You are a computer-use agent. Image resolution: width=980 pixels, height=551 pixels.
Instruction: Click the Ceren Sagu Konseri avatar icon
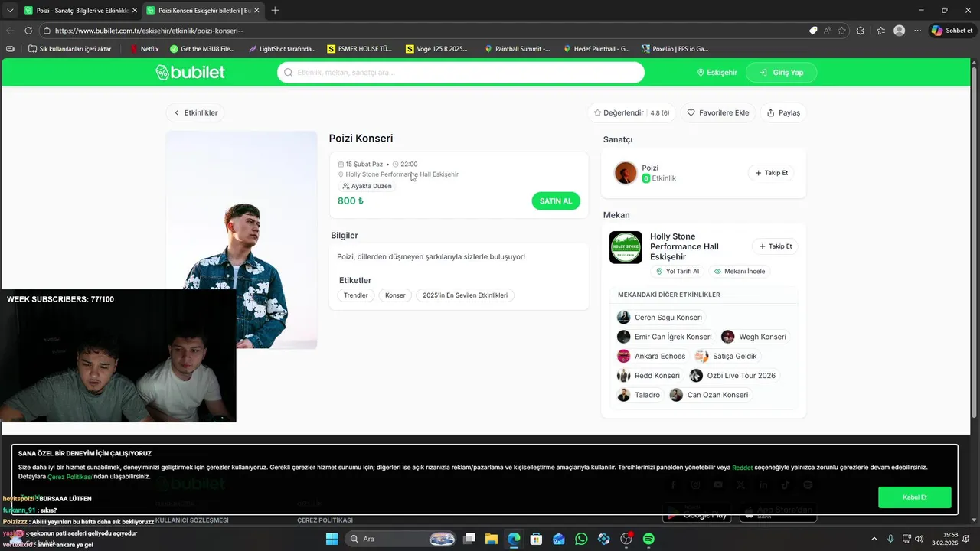coord(624,318)
